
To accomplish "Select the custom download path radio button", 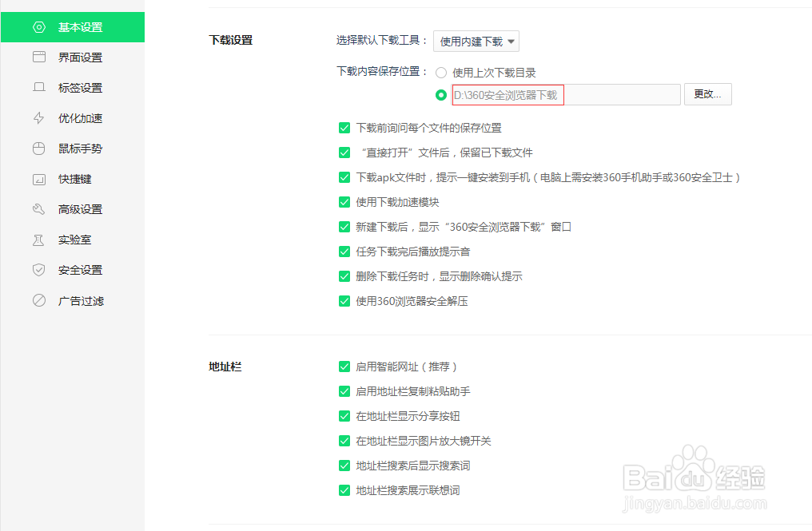I will click(x=441, y=95).
